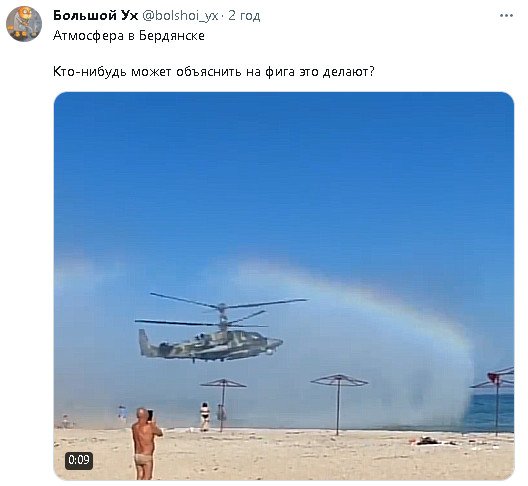Click the helicopter's tail fin
This screenshot has height=486, width=528.
point(144,342)
